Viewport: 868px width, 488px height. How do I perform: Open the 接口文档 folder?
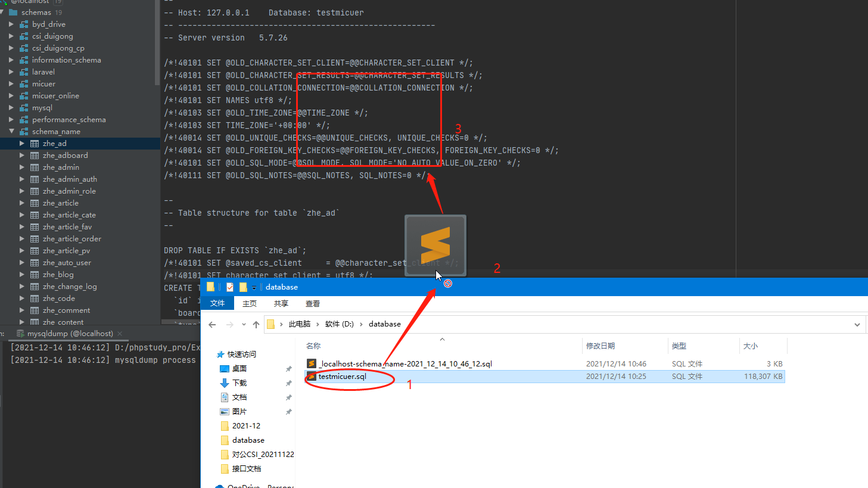(x=247, y=469)
